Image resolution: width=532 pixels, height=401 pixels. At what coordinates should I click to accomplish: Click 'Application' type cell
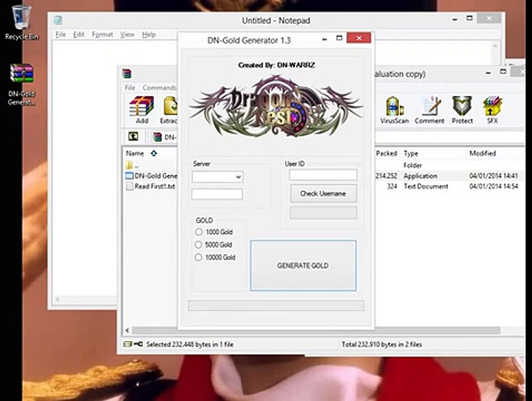tap(420, 176)
